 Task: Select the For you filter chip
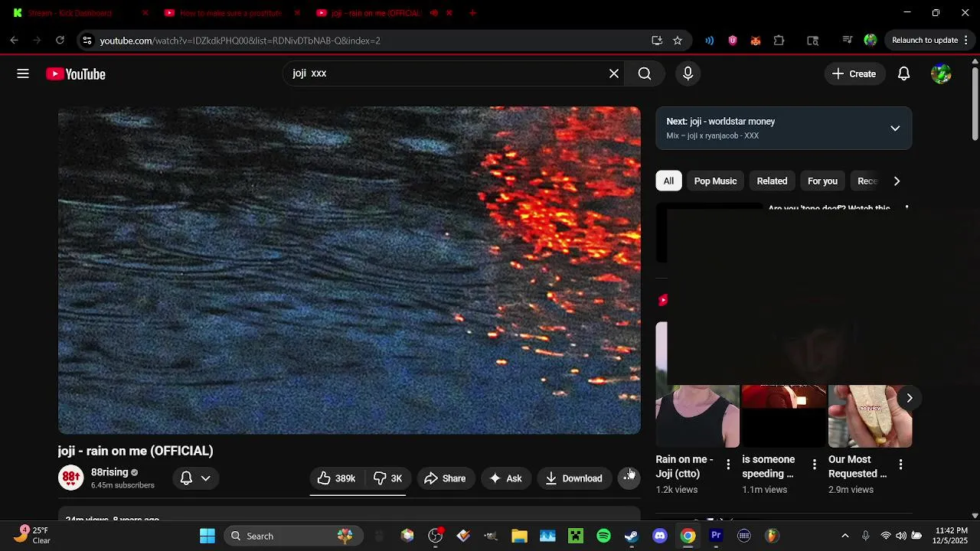click(822, 181)
